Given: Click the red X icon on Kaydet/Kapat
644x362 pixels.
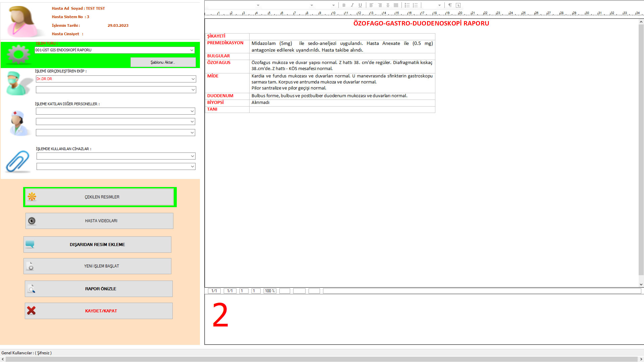Looking at the screenshot, I should coord(31,311).
